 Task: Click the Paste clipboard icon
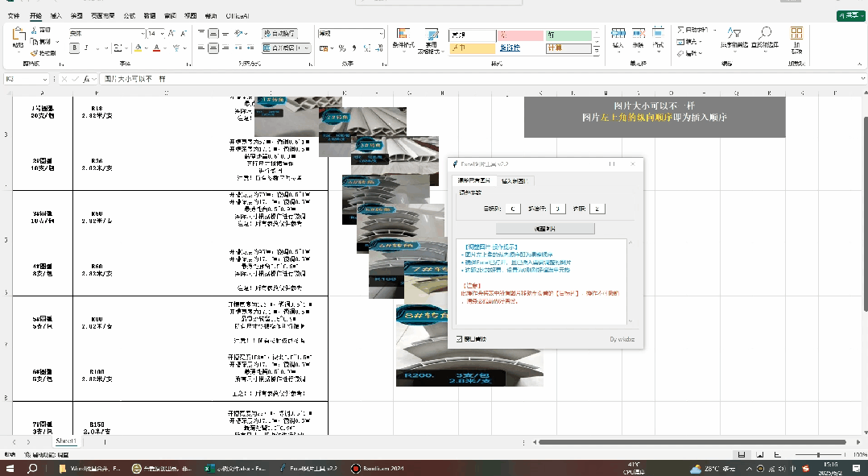click(x=19, y=35)
